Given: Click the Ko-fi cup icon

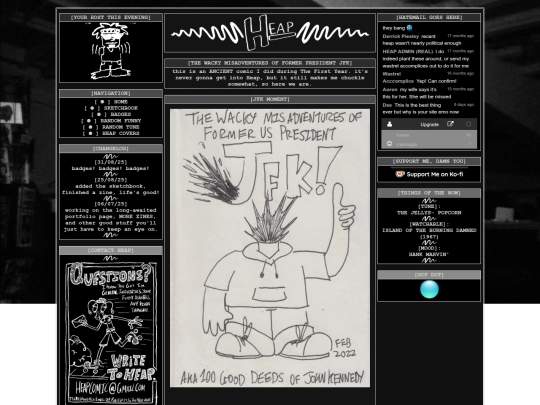Looking at the screenshot, I should [x=399, y=174].
